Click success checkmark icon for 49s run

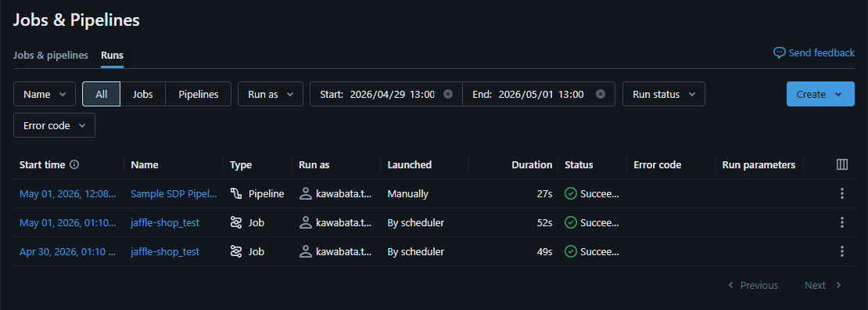[x=571, y=251]
